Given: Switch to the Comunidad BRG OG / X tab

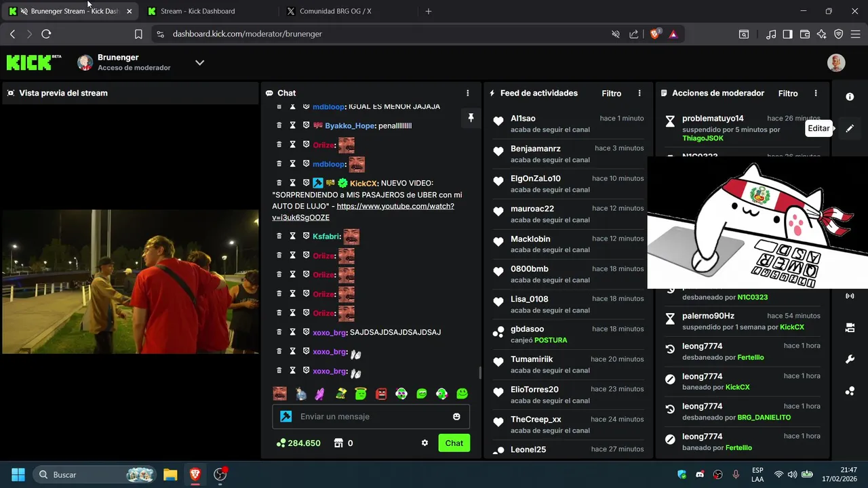Looking at the screenshot, I should point(347,12).
